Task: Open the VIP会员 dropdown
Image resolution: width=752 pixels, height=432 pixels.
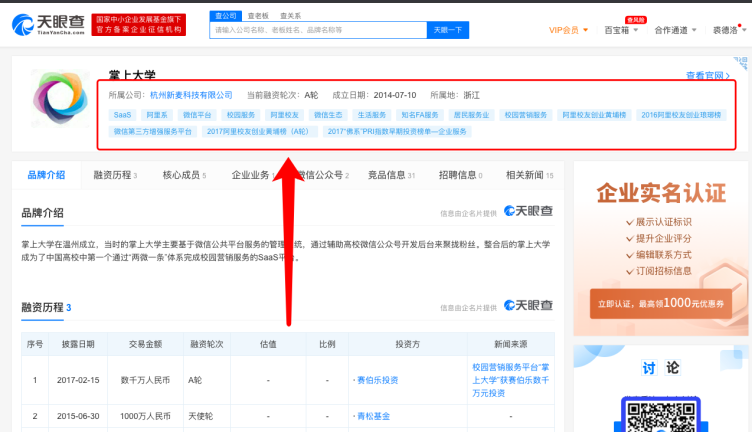Action: [568, 30]
